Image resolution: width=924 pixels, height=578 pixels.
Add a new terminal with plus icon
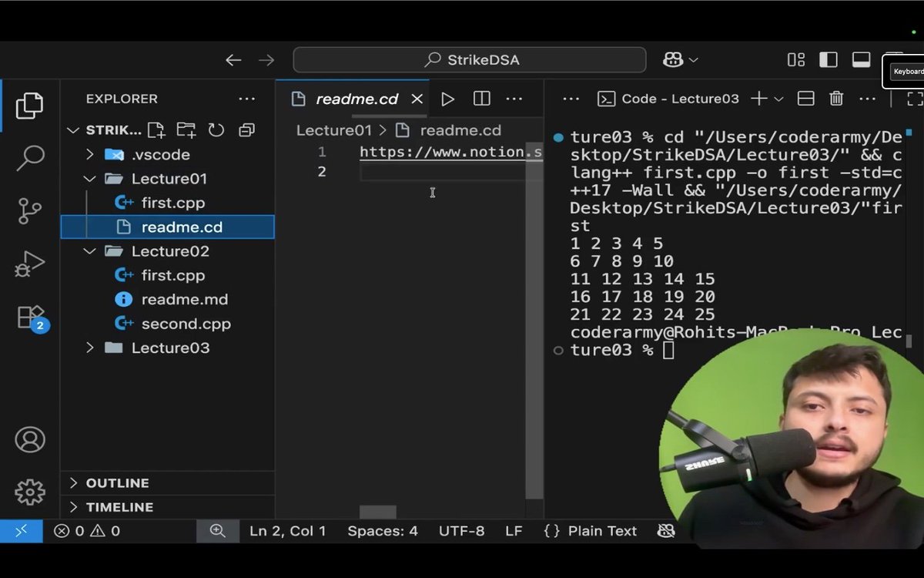(x=759, y=99)
